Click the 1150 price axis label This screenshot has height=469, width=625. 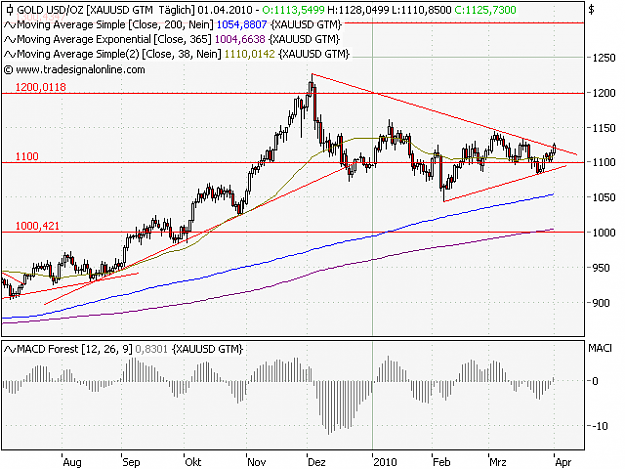coord(604,128)
